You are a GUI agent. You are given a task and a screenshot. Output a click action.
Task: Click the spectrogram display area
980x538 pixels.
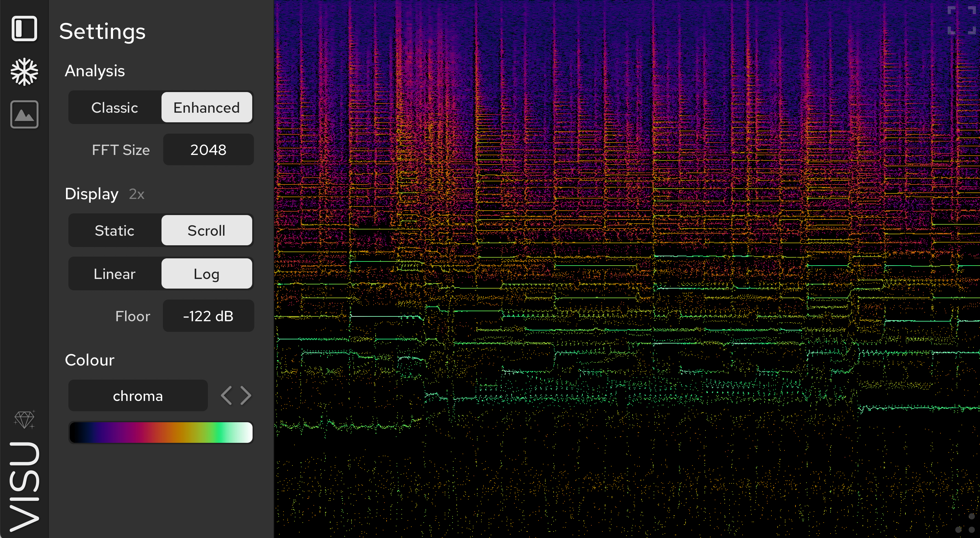pos(627,269)
